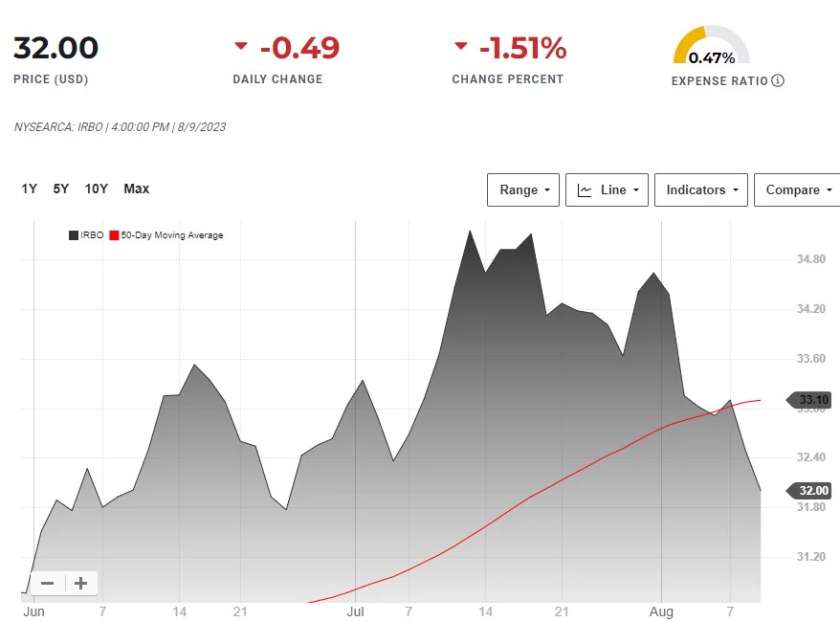Click the 31.80 price axis label
840x622 pixels.
811,507
